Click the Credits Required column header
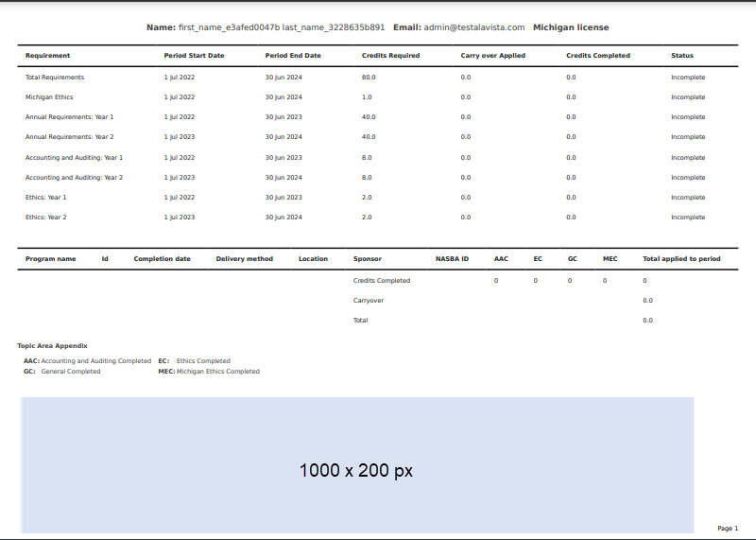The width and height of the screenshot is (756, 540). (x=390, y=56)
